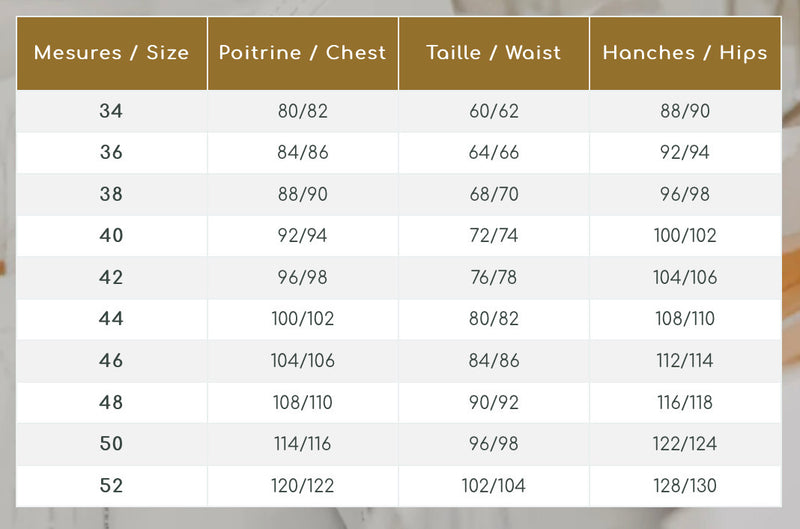Select the size 40 cell
Screen dimensions: 800x529
pos(111,235)
